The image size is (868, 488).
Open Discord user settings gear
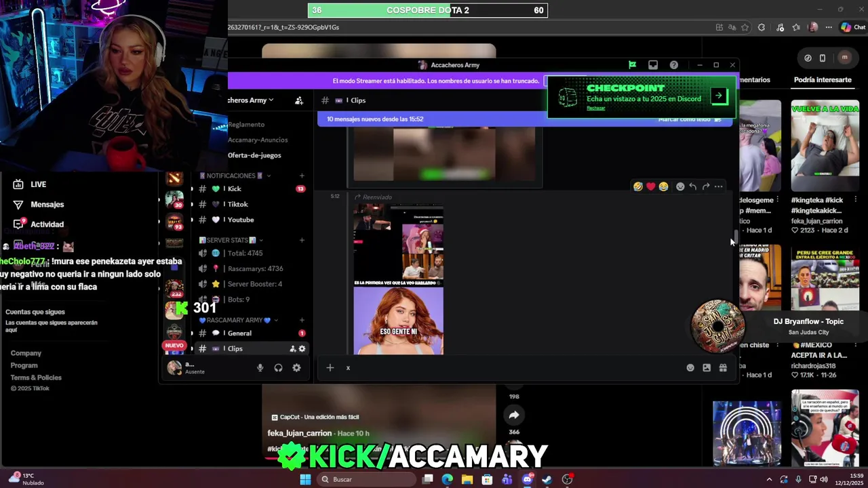click(x=296, y=367)
